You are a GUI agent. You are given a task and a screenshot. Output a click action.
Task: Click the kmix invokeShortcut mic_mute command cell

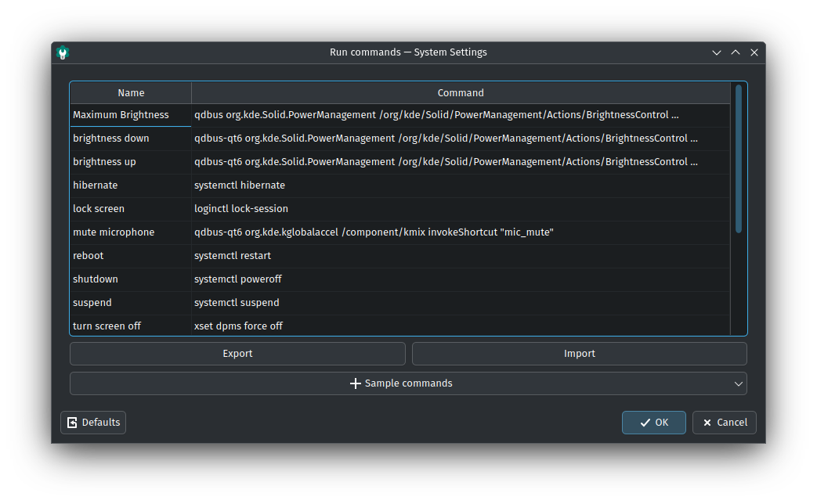461,232
